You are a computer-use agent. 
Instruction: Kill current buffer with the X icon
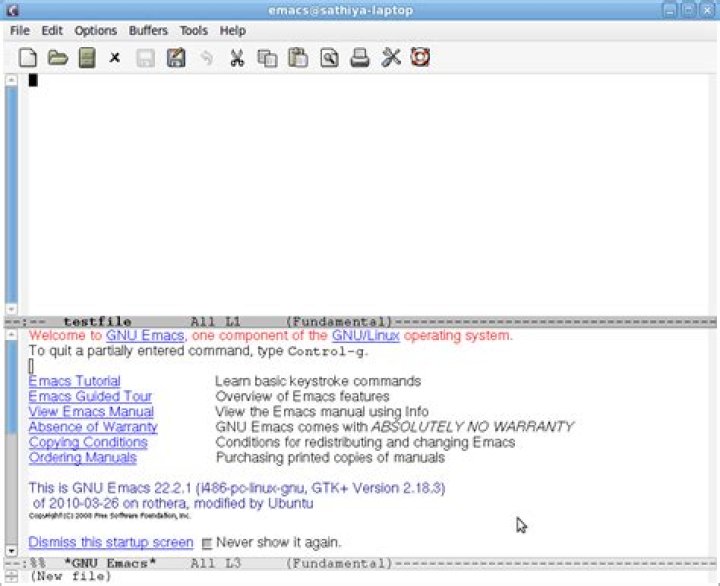tap(115, 58)
